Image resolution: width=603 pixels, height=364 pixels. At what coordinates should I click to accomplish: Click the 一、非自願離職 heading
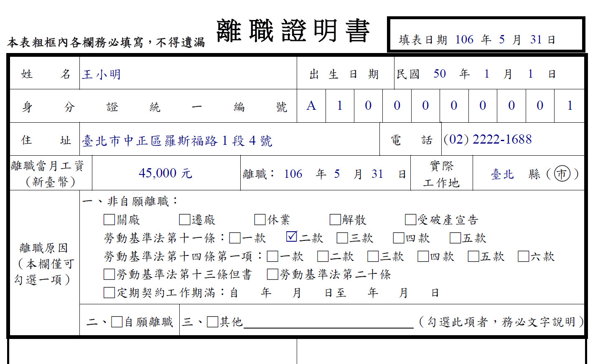[130, 201]
